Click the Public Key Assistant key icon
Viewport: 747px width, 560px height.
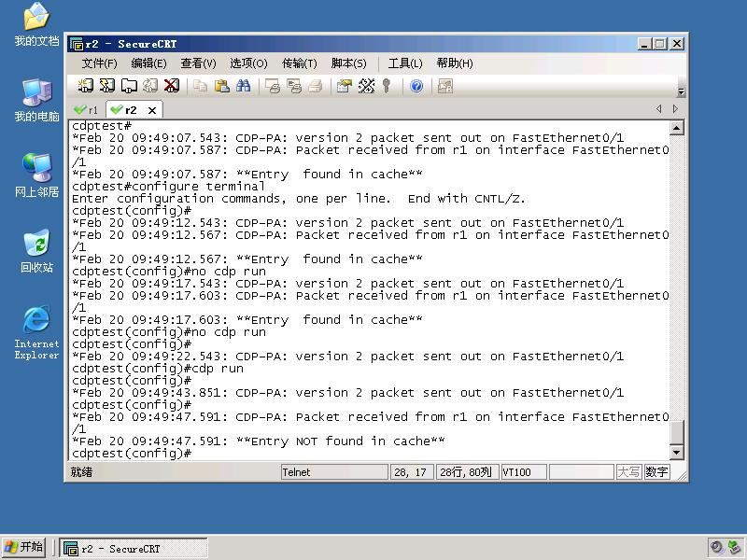(x=387, y=86)
